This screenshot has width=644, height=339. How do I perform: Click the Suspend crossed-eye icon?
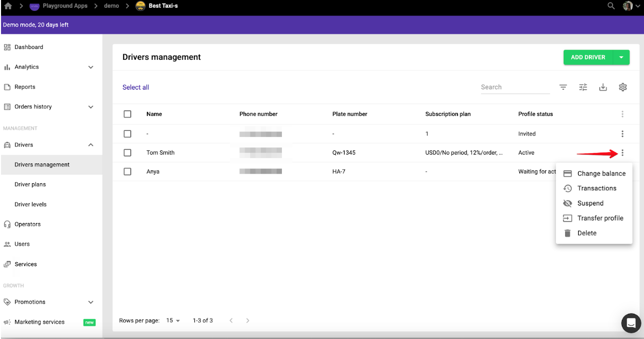point(567,204)
